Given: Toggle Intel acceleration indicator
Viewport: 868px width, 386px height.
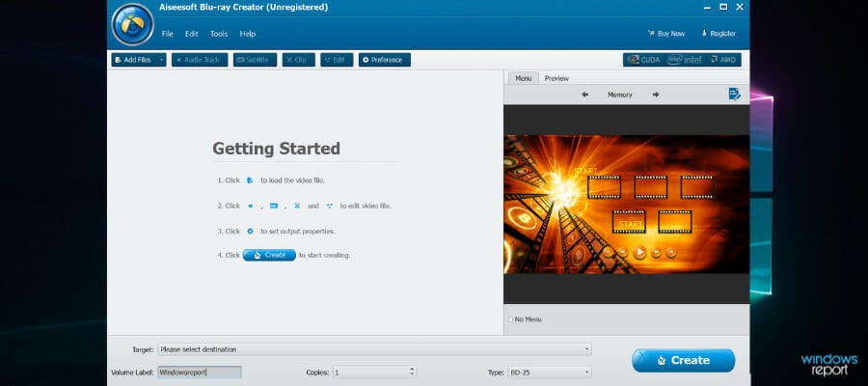Looking at the screenshot, I should click(x=685, y=60).
